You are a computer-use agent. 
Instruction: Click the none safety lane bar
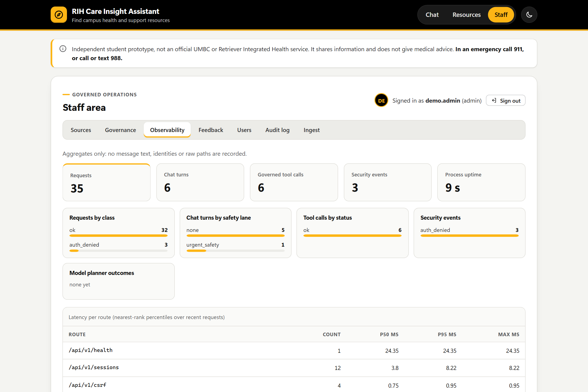click(235, 235)
